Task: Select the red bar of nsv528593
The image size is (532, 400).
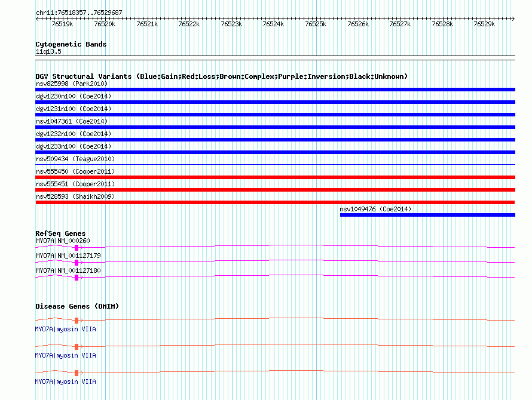Action: [x=275, y=202]
